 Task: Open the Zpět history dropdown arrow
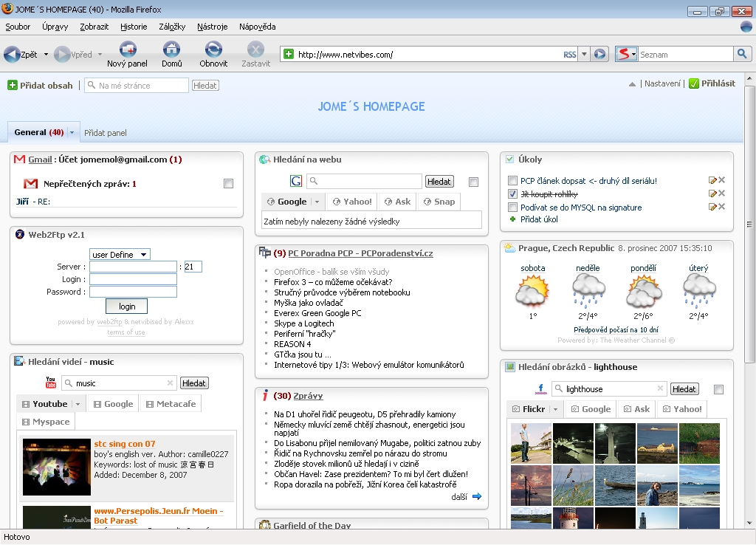[46, 55]
